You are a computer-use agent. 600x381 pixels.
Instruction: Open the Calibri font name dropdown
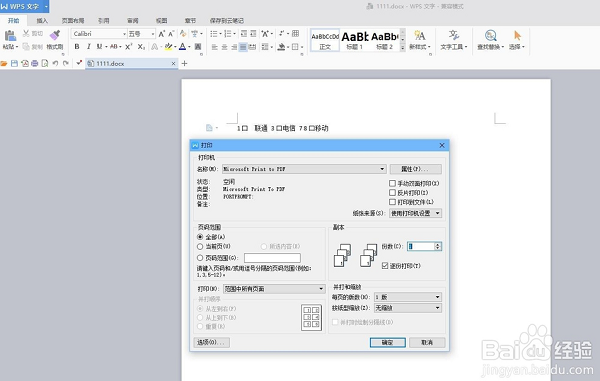(x=124, y=34)
